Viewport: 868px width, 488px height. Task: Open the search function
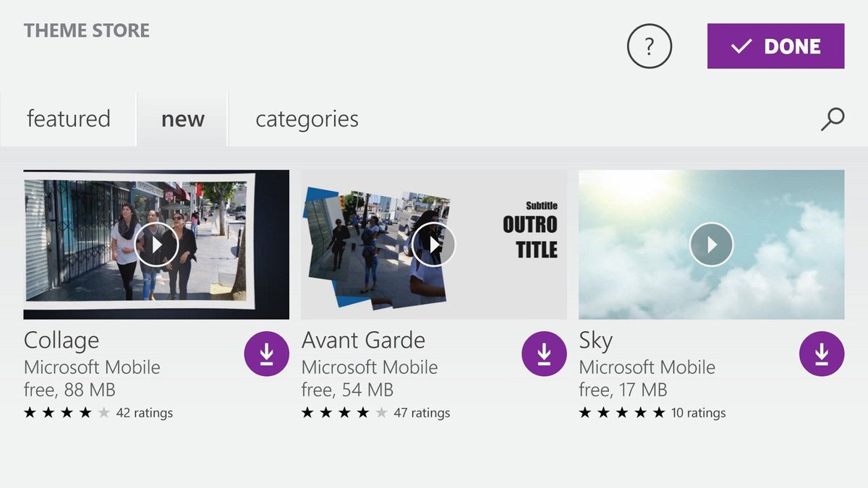(833, 119)
